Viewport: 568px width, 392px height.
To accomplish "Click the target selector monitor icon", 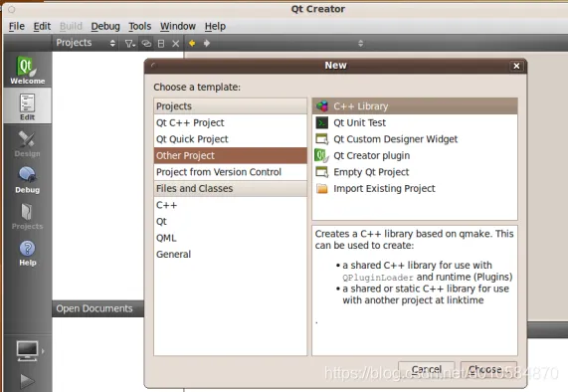I will click(x=28, y=350).
